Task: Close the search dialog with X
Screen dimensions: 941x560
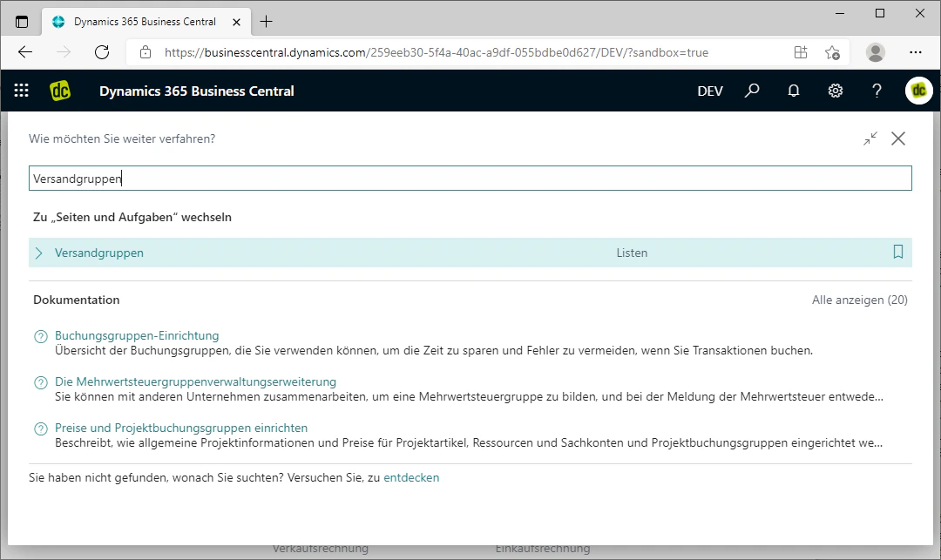Action: [x=898, y=138]
